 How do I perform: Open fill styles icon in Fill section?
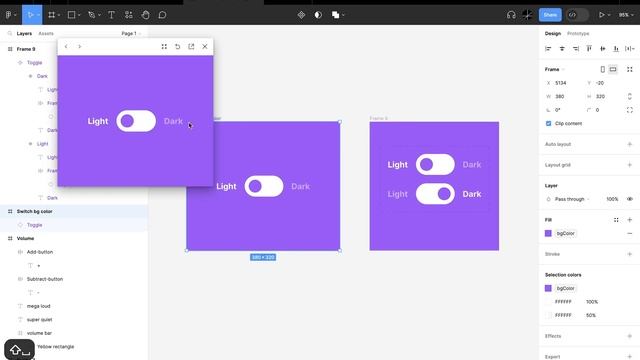tap(616, 220)
